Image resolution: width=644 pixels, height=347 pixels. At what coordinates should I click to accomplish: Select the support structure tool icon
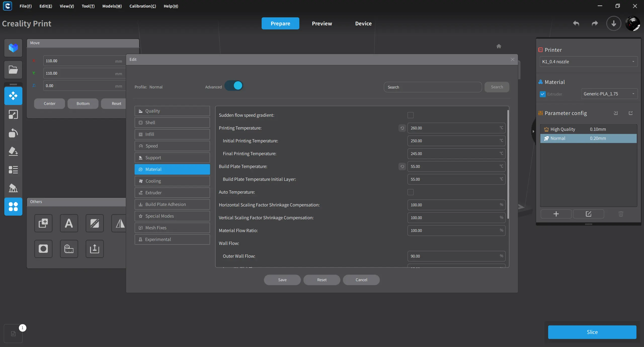(13, 188)
